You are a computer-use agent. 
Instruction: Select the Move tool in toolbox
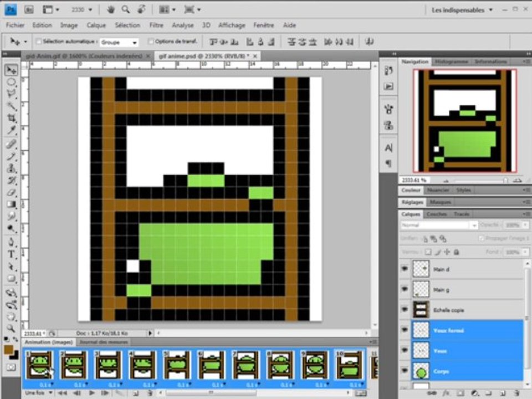(11, 70)
